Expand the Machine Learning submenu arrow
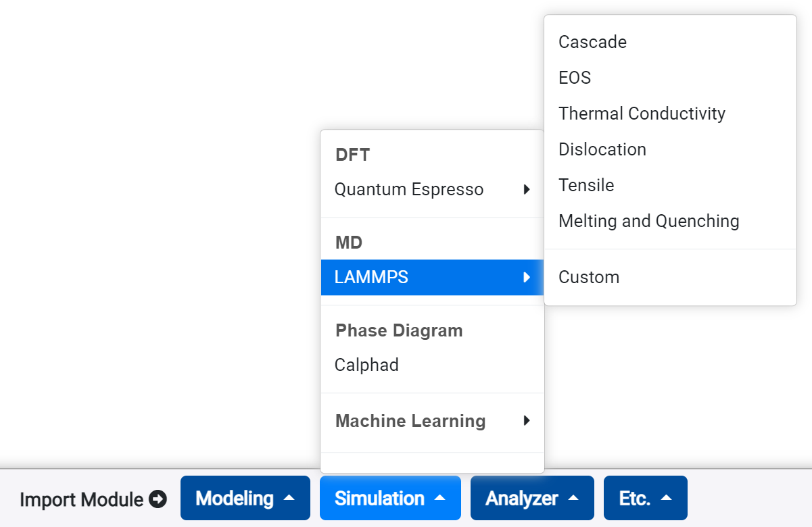The width and height of the screenshot is (812, 527). pos(527,421)
